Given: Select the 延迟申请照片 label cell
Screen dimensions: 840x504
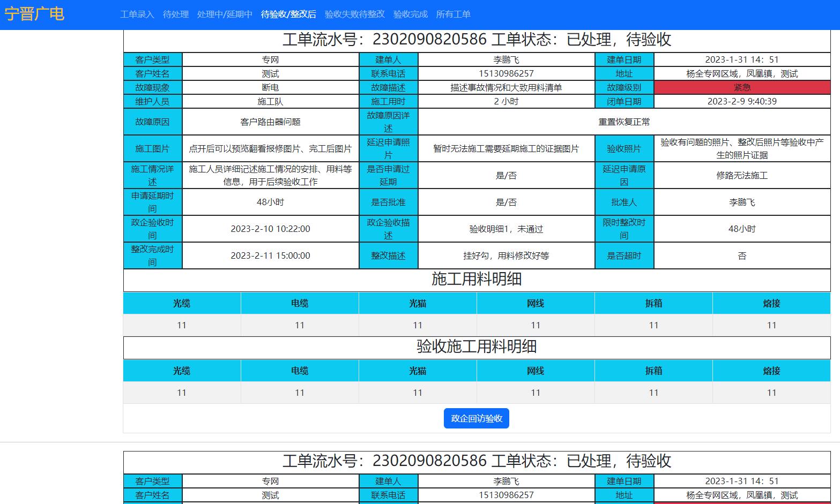Looking at the screenshot, I should pyautogui.click(x=389, y=148).
